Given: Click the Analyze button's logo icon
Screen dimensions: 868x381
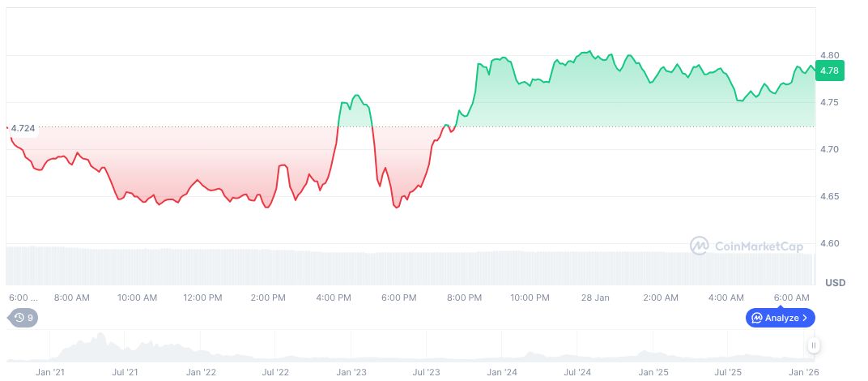Looking at the screenshot, I should click(756, 318).
